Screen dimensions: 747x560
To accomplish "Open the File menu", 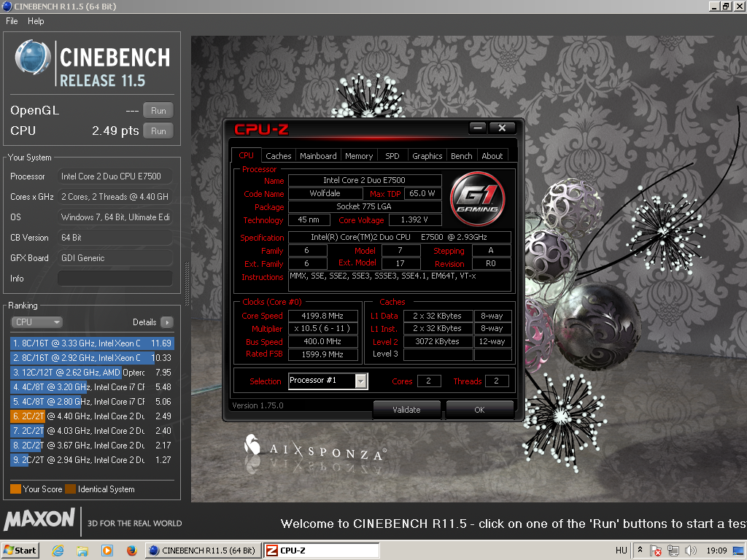I will 12,21.
